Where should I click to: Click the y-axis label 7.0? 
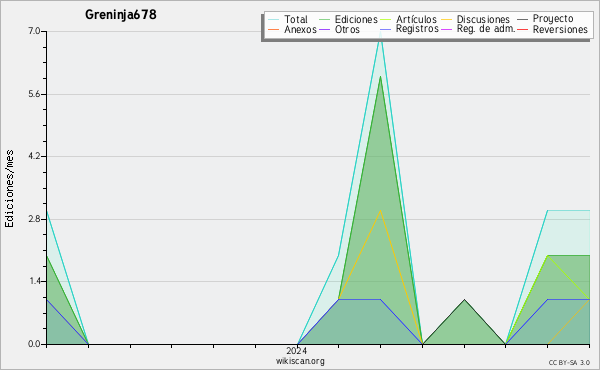pyautogui.click(x=34, y=31)
